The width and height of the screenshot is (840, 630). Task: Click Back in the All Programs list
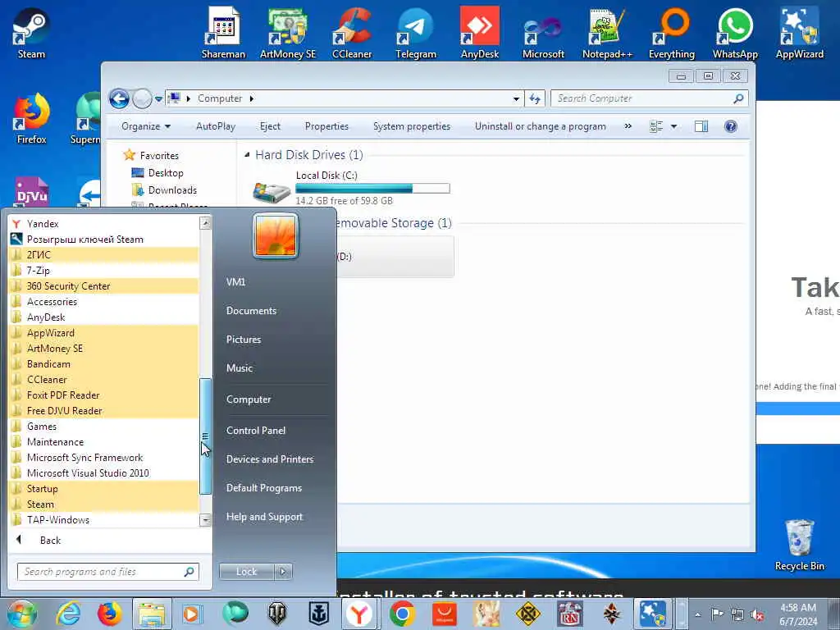click(50, 540)
